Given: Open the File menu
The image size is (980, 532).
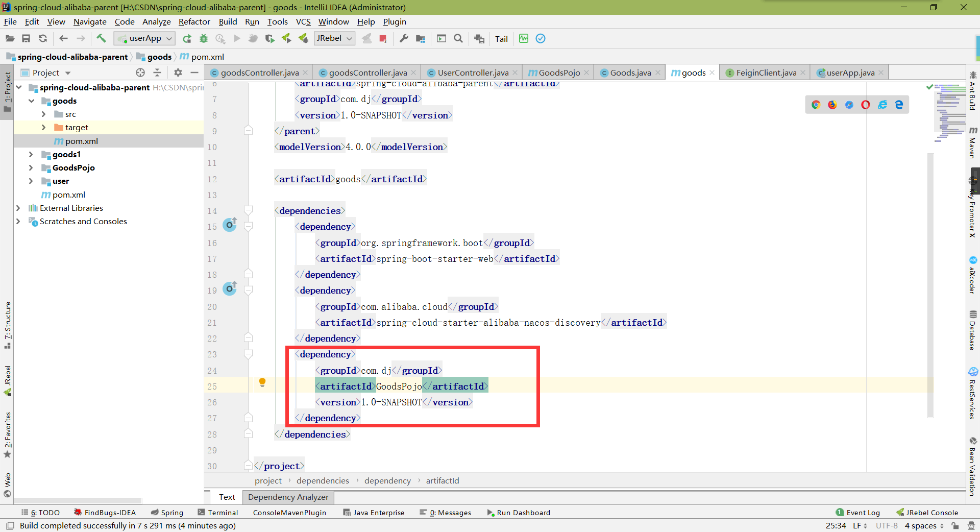Looking at the screenshot, I should tap(10, 21).
